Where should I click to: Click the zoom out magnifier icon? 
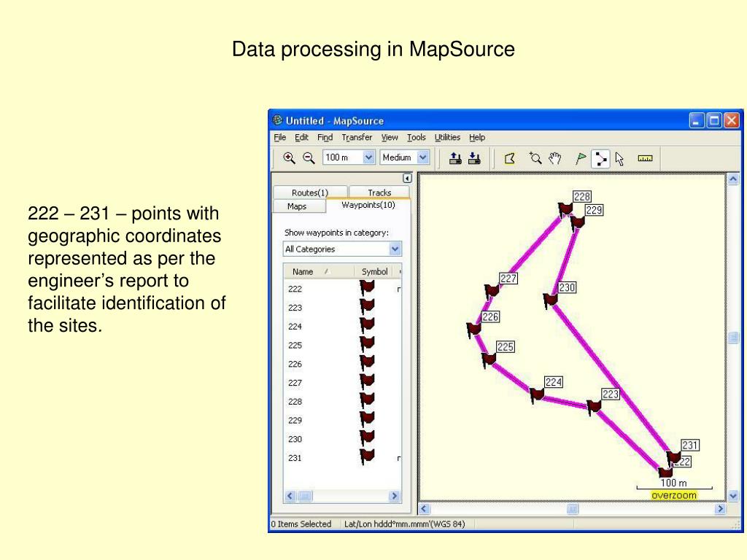point(309,158)
